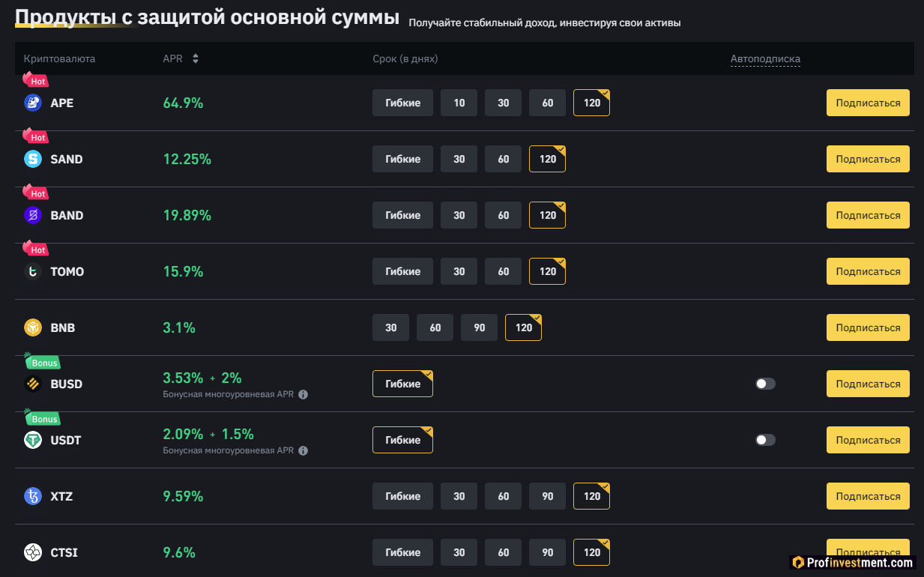Select 30-day term for SAND
924x577 pixels.
click(459, 159)
